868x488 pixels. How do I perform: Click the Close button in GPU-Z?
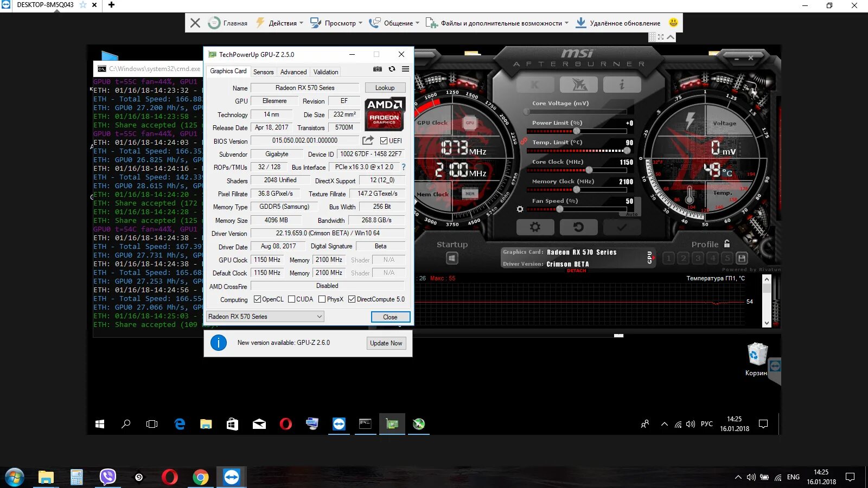390,317
